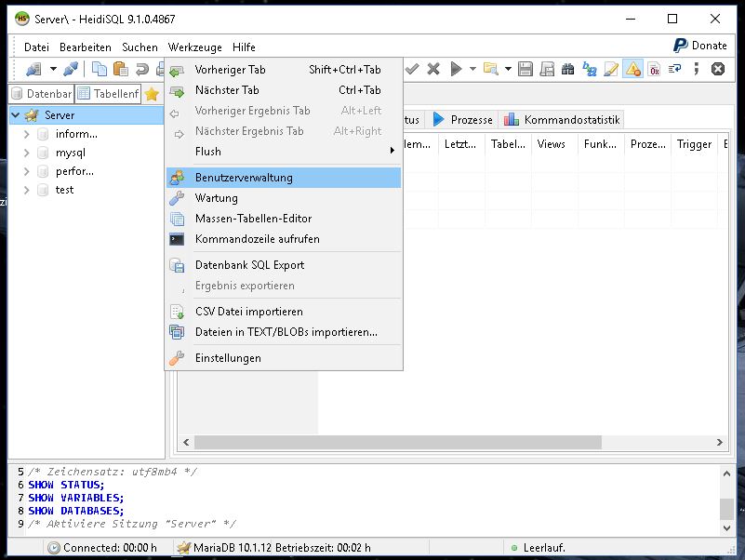Click the Replace text icon

click(590, 70)
